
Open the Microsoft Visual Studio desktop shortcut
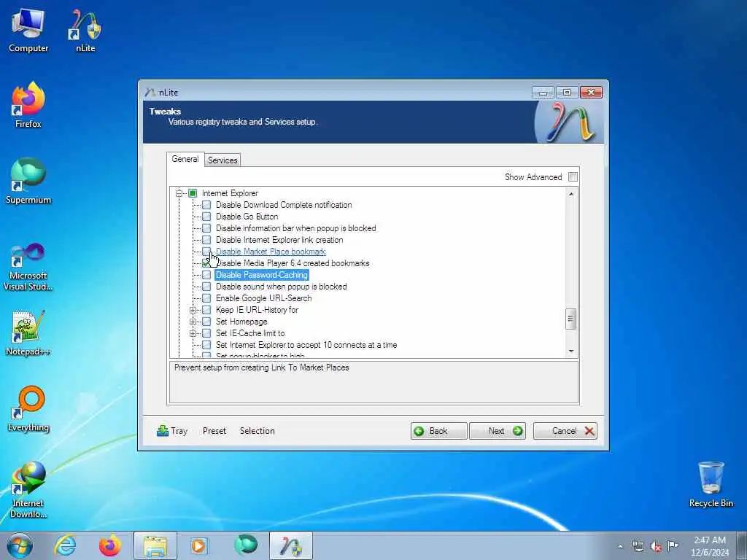pos(28,267)
